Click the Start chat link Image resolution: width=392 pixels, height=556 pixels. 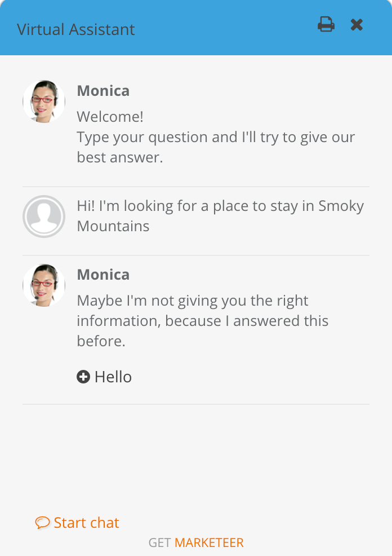click(86, 523)
